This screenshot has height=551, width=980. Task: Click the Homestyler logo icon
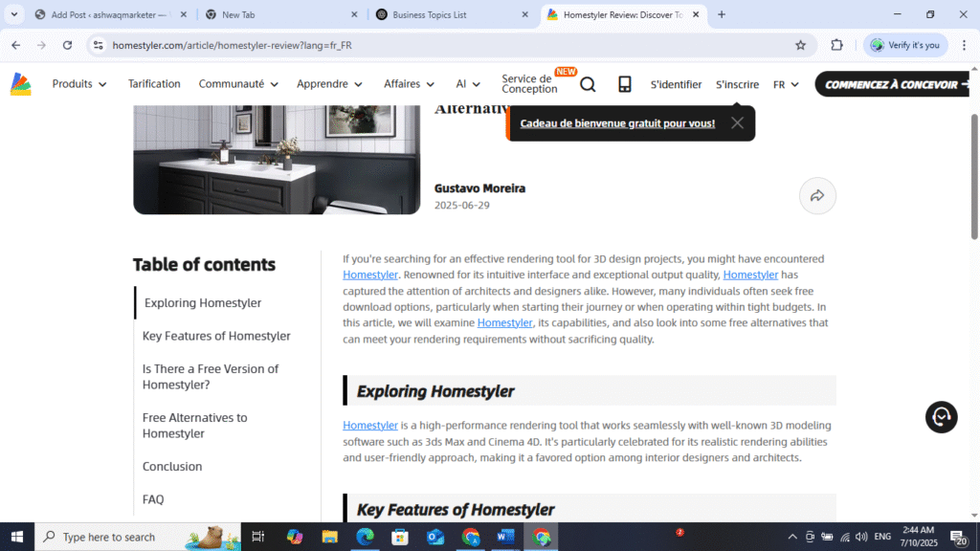click(21, 84)
